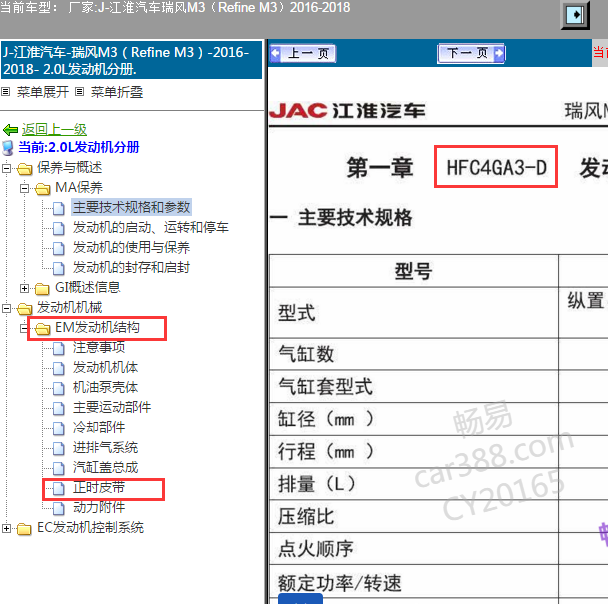Click the folder icon beside GI概述信息

tap(42, 289)
